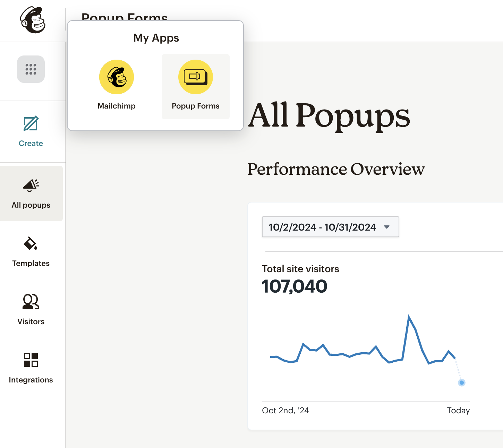Select the Popup Forms app tile

[x=196, y=87]
